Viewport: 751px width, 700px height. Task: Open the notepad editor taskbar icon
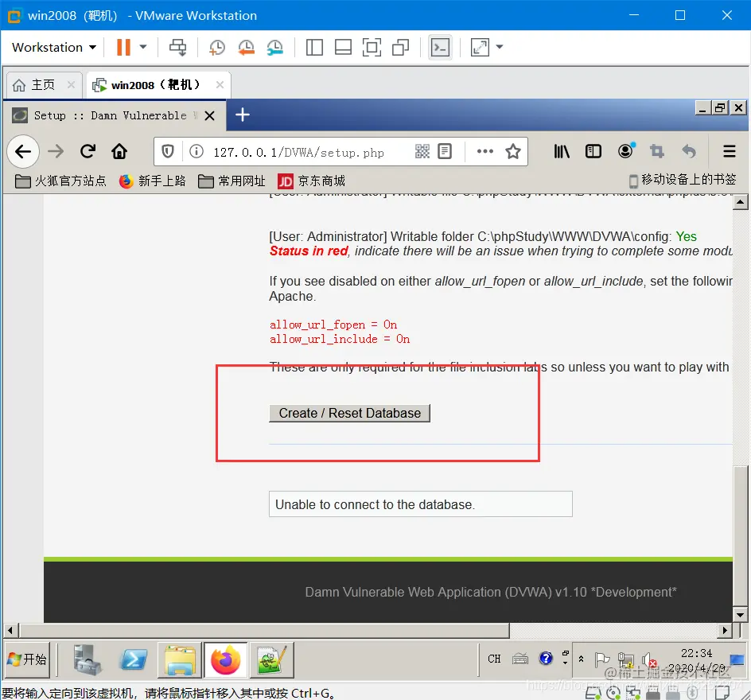(271, 659)
